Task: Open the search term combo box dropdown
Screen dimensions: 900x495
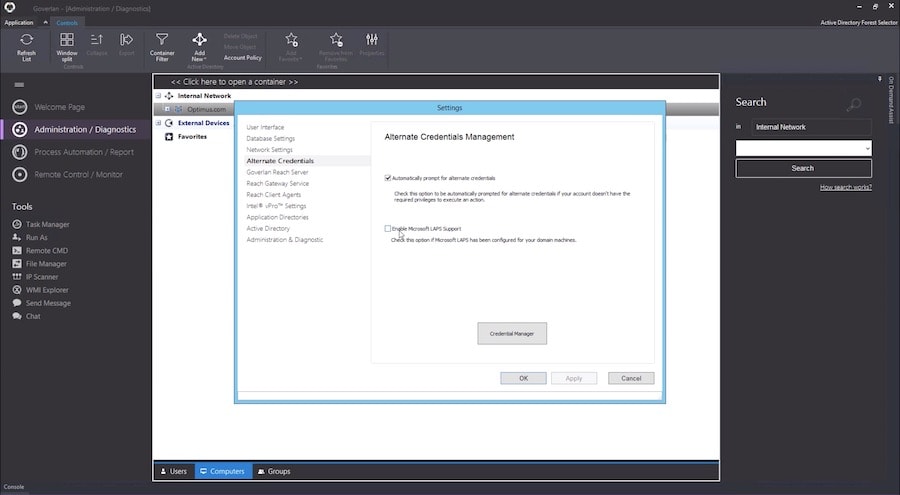Action: coord(867,149)
